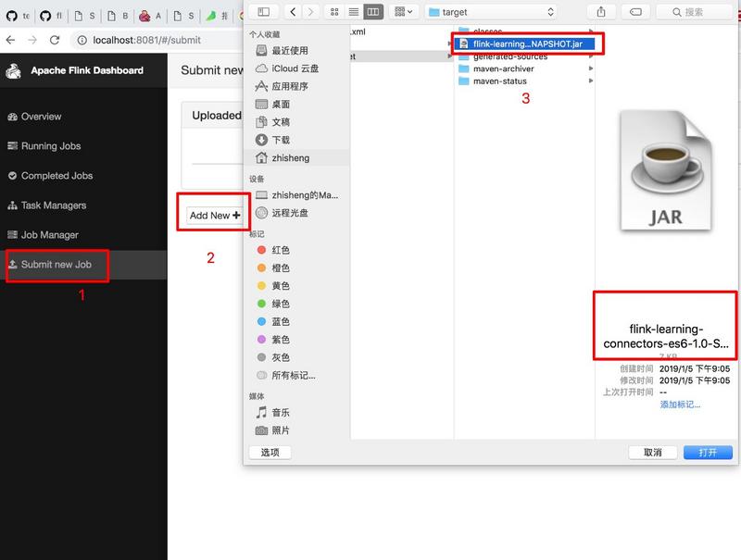The height and width of the screenshot is (560, 741).
Task: Click 添加标记... link
Action: [x=680, y=404]
